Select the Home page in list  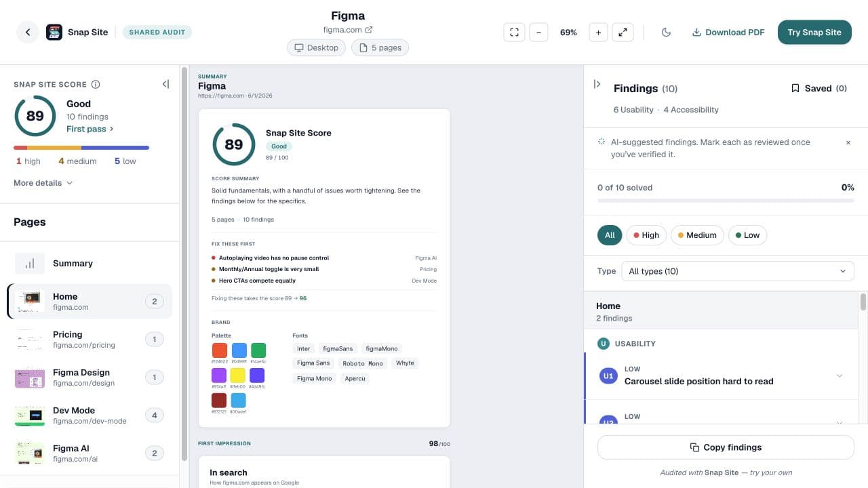pos(90,301)
